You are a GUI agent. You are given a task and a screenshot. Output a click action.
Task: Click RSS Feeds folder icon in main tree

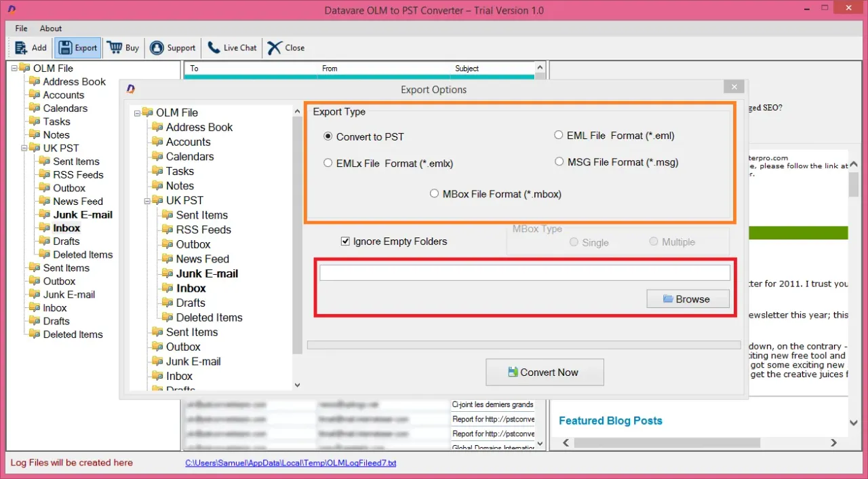pyautogui.click(x=45, y=174)
